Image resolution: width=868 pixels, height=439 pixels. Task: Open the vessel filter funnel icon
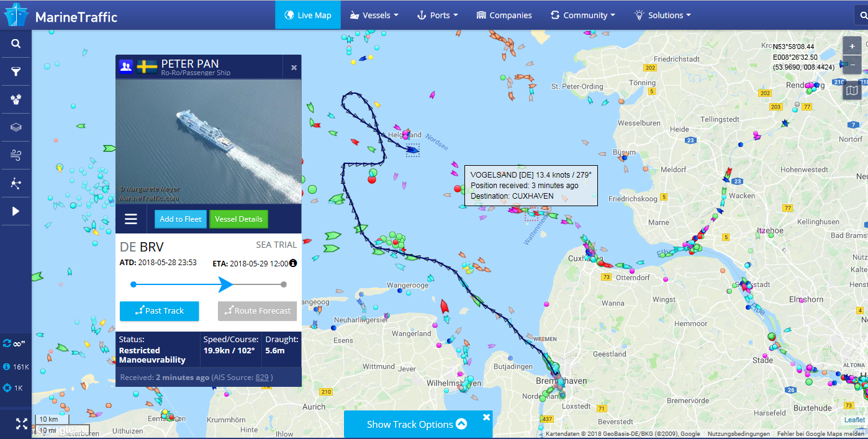point(16,71)
